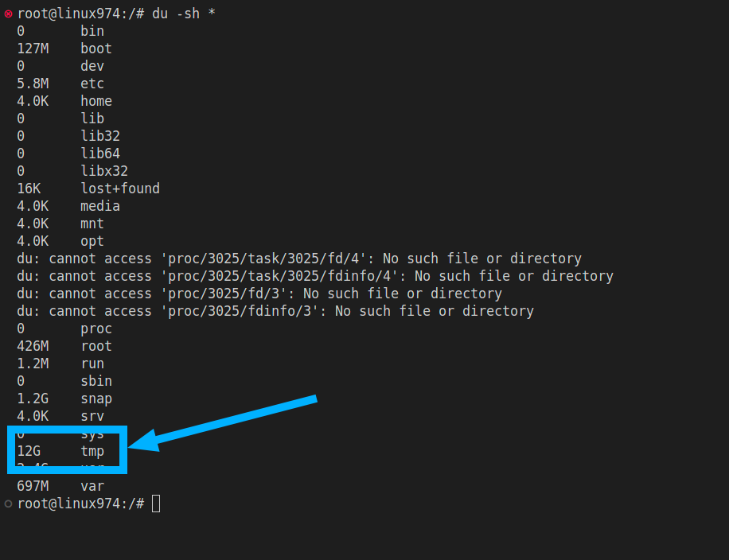This screenshot has width=729, height=560.
Task: Click the red failed-command indicator icon
Action: (x=8, y=14)
